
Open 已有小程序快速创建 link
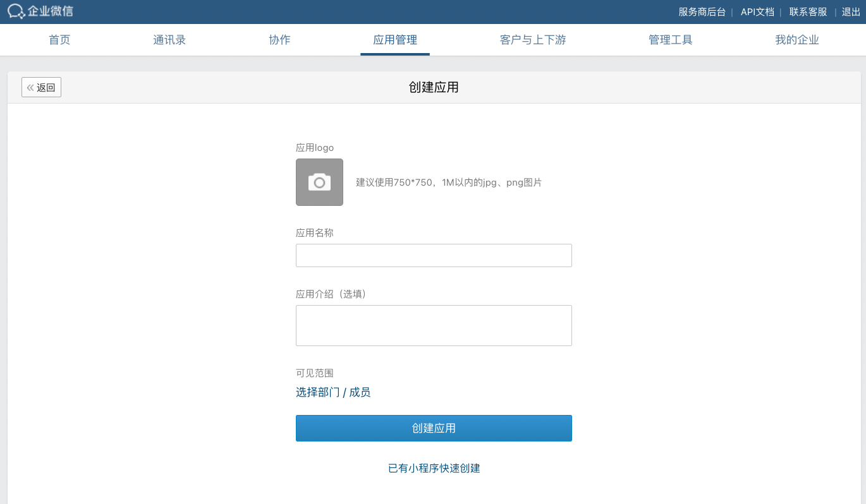[x=434, y=468]
